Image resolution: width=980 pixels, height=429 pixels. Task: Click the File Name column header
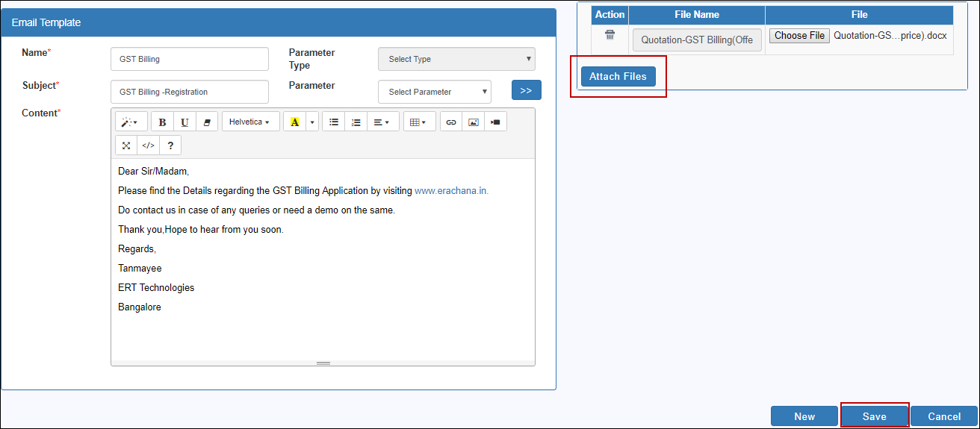[x=697, y=15]
